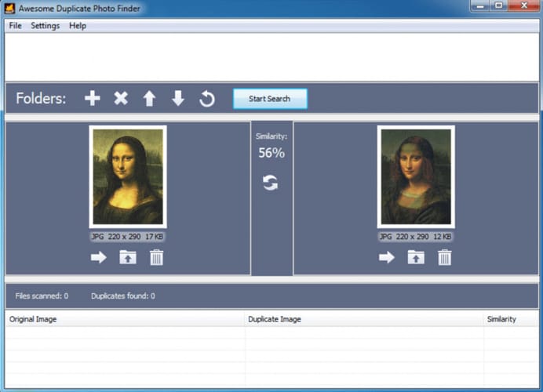Screen dimensions: 543x392
Task: Open the Help menu
Action: [x=78, y=26]
